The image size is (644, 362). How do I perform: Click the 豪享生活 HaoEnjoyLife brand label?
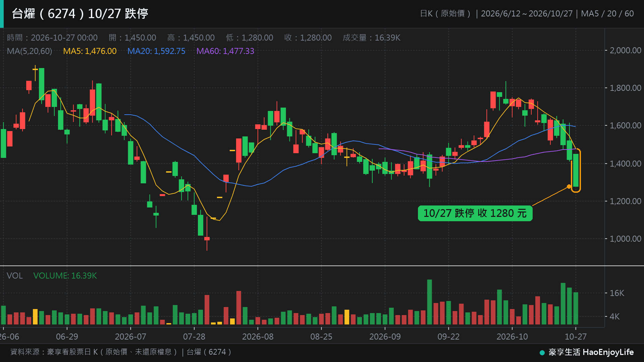pyautogui.click(x=591, y=352)
